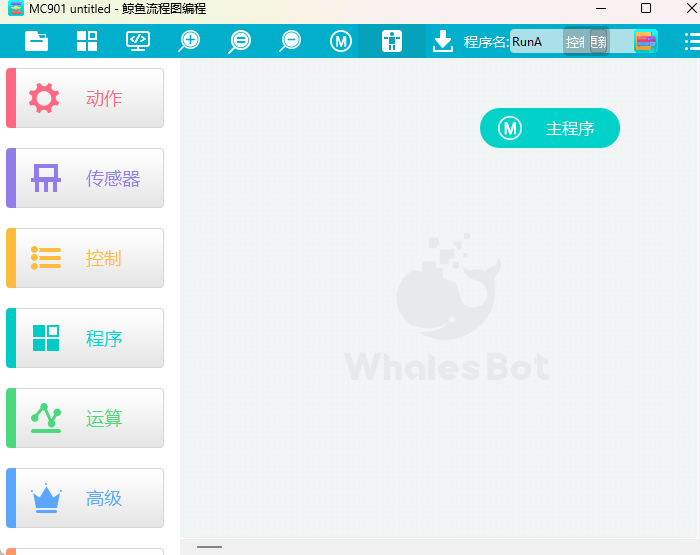Image resolution: width=700 pixels, height=555 pixels.
Task: Click the app icon in title bar
Action: [x=16, y=8]
